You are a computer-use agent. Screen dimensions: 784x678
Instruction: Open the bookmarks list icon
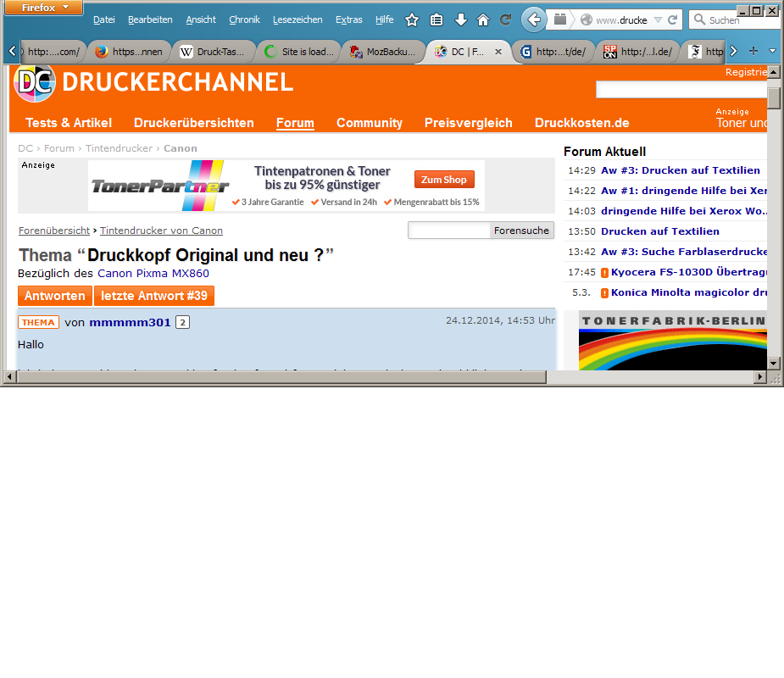point(436,19)
